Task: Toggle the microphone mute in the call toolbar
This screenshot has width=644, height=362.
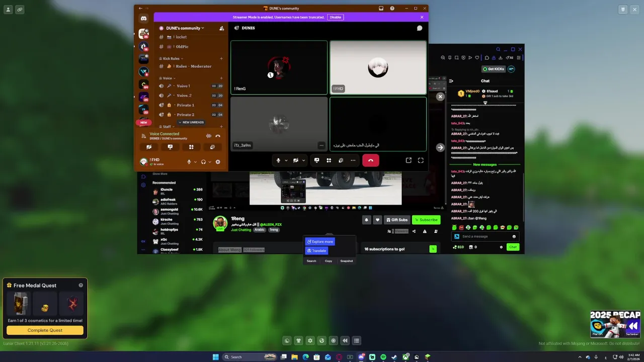Action: (278, 160)
